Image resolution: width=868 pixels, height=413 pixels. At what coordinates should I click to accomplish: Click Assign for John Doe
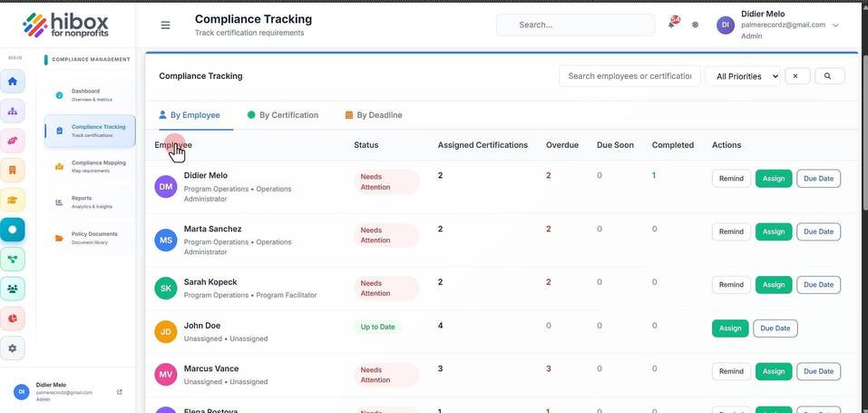730,329
